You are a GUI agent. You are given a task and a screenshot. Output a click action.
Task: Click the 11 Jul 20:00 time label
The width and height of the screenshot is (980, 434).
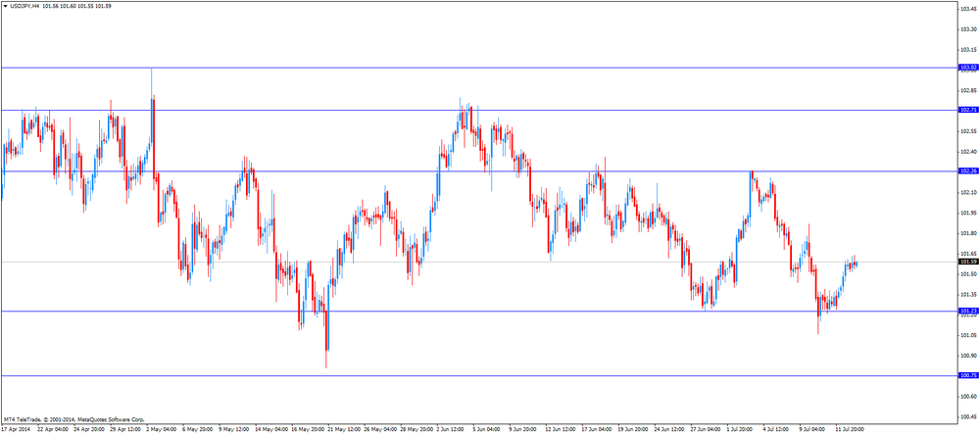point(850,430)
